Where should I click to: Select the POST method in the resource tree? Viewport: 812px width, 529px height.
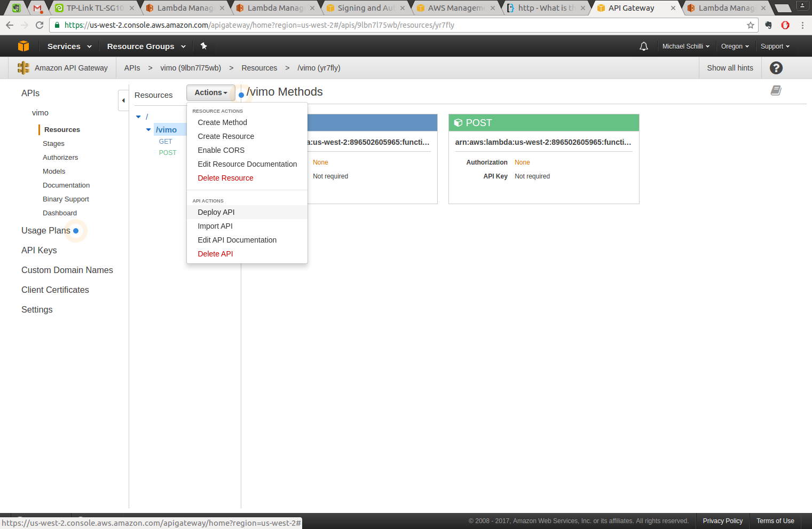[168, 153]
